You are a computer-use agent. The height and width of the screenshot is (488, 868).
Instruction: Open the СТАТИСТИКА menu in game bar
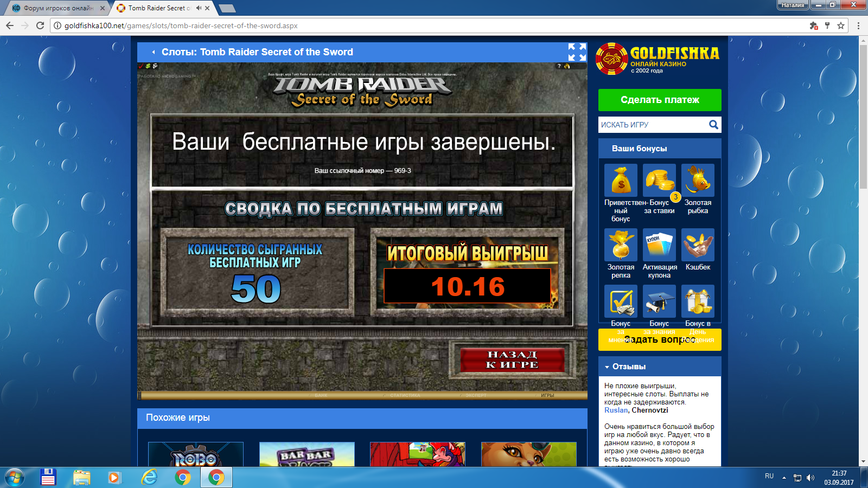pos(405,395)
